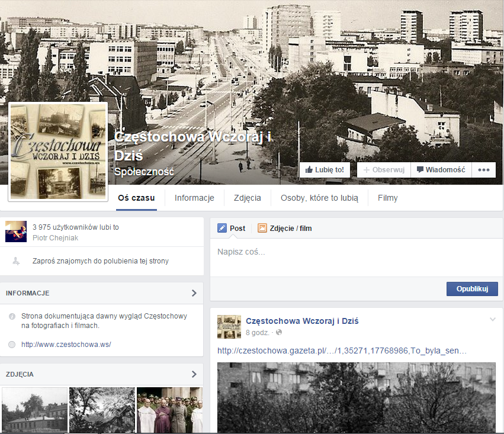Expand the INFORMACJE section chevron
Viewport: 504px width, 434px height.
194,293
